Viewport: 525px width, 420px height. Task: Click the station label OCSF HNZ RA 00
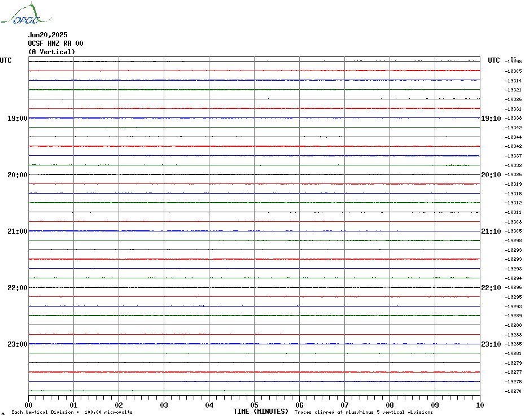click(55, 43)
